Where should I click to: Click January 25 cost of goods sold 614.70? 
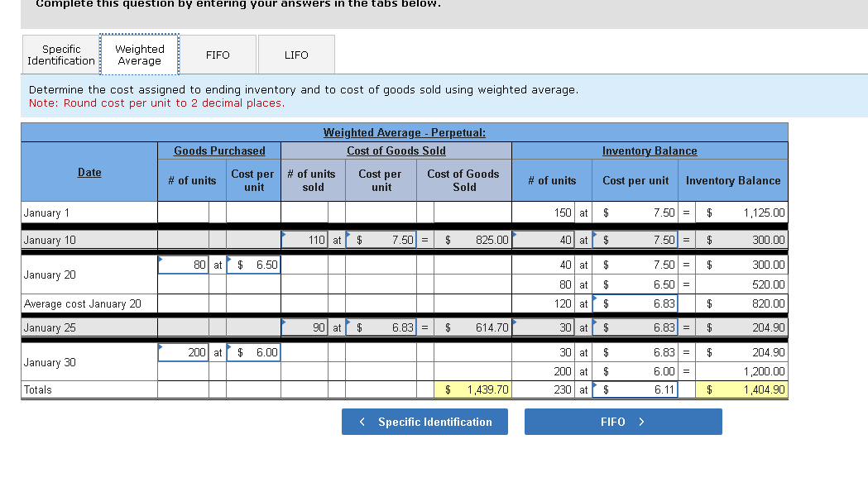point(472,327)
